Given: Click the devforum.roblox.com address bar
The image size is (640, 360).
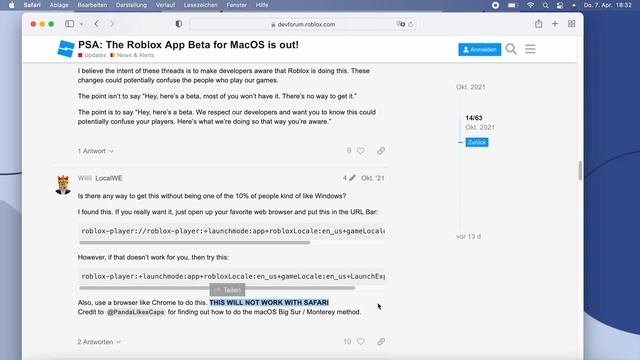Looking at the screenshot, I should [x=302, y=24].
